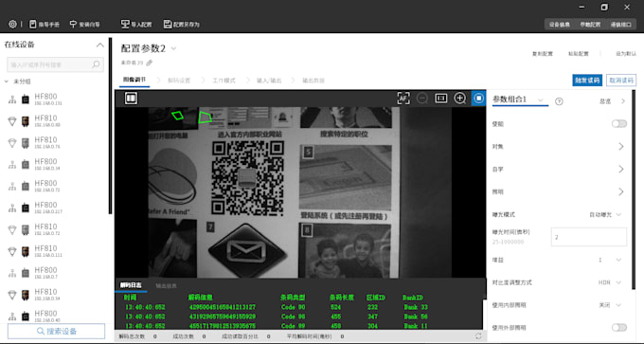The height and width of the screenshot is (344, 644).
Task: Toggle the 使用外部照明 external lighting switch
Action: tap(619, 328)
